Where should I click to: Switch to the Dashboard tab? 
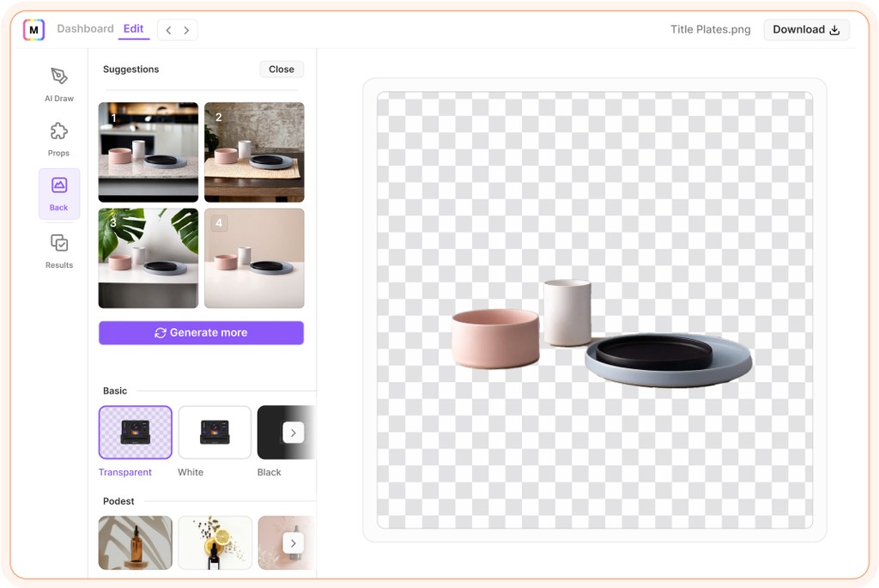(85, 28)
